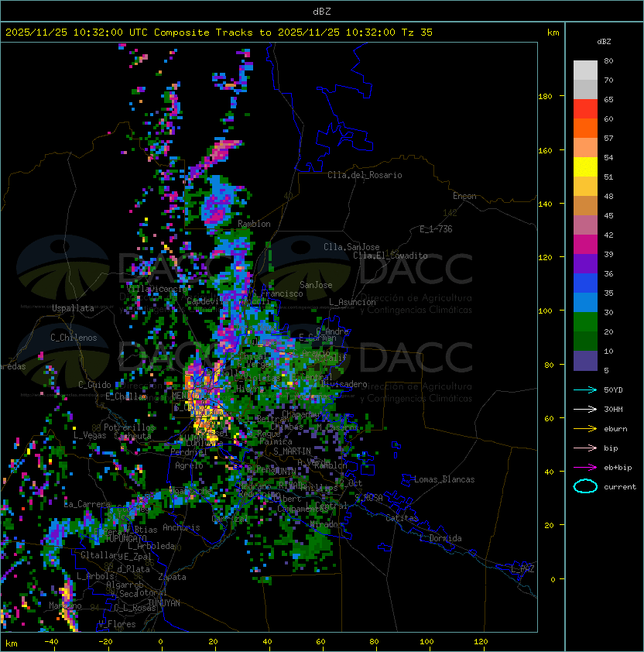Click the 'L_Dormida' map label
Image resolution: width=644 pixels, height=652 pixels.
(x=440, y=538)
